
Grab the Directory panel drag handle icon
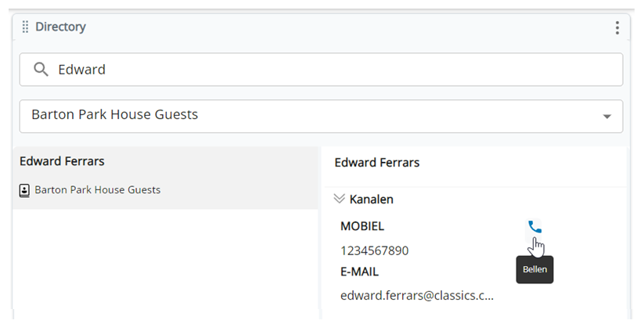tap(25, 27)
